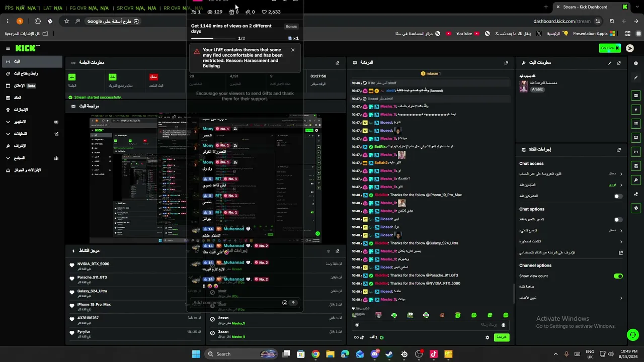644x362 pixels.
Task: Click the KICK logo
Action: 27,48
